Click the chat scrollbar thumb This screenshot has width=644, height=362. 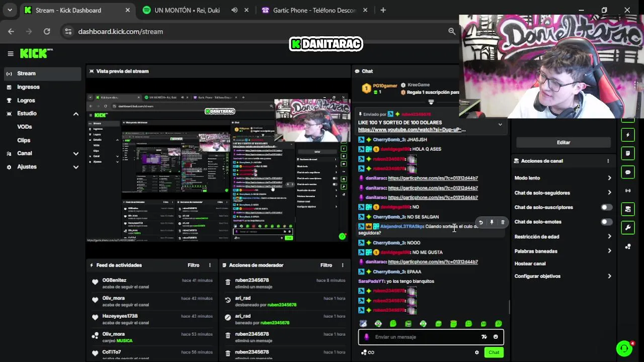pos(509,307)
